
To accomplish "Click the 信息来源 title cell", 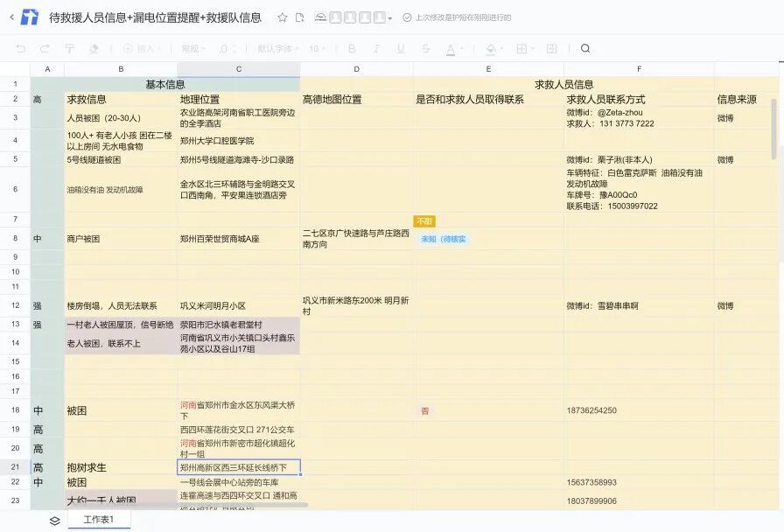I will [x=746, y=99].
